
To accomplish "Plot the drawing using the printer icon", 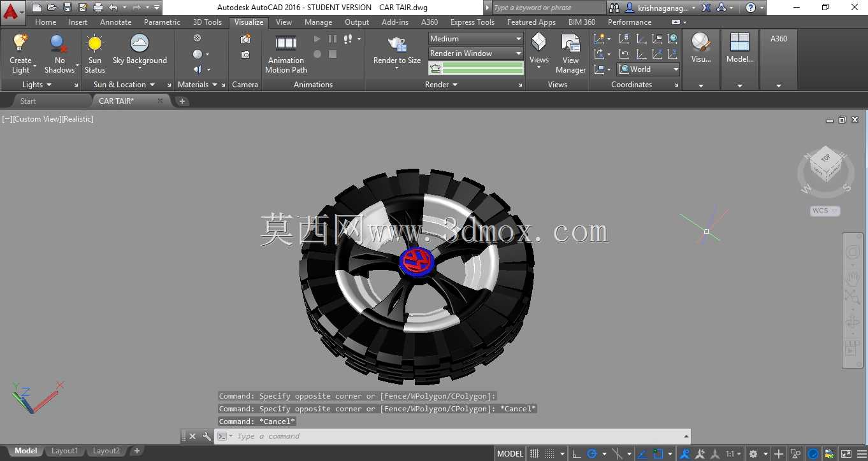I will (98, 8).
